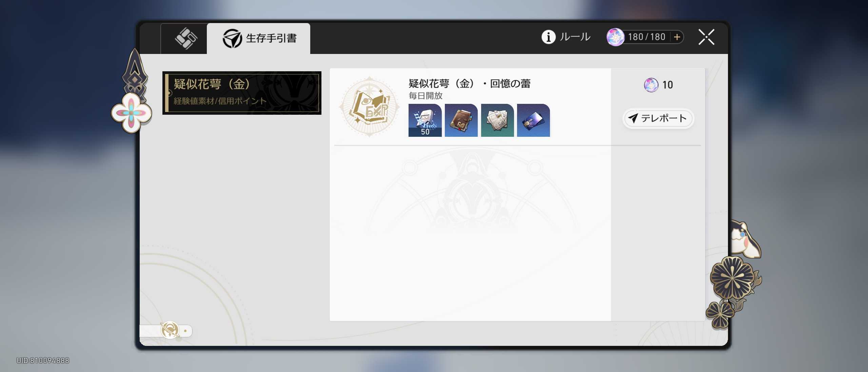Click the 疑似花萼（金）・回憶の蕾 stage title

[x=469, y=83]
